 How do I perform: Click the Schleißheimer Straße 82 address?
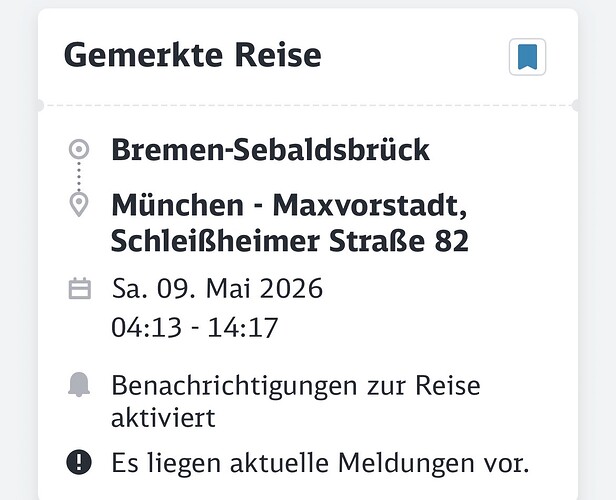tap(290, 241)
